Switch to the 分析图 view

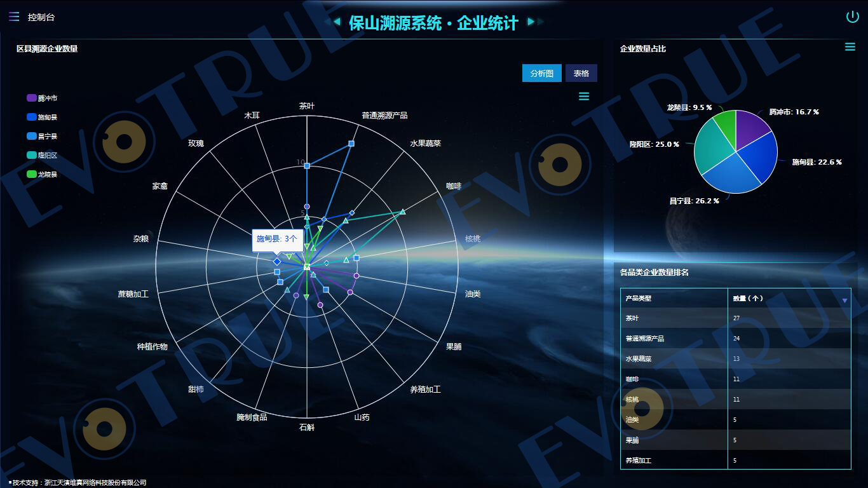(x=542, y=73)
